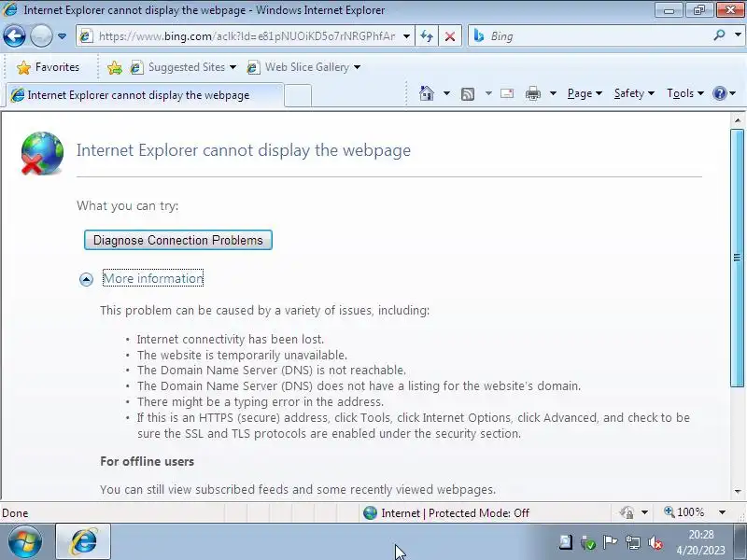Click the Home page icon

tap(427, 93)
